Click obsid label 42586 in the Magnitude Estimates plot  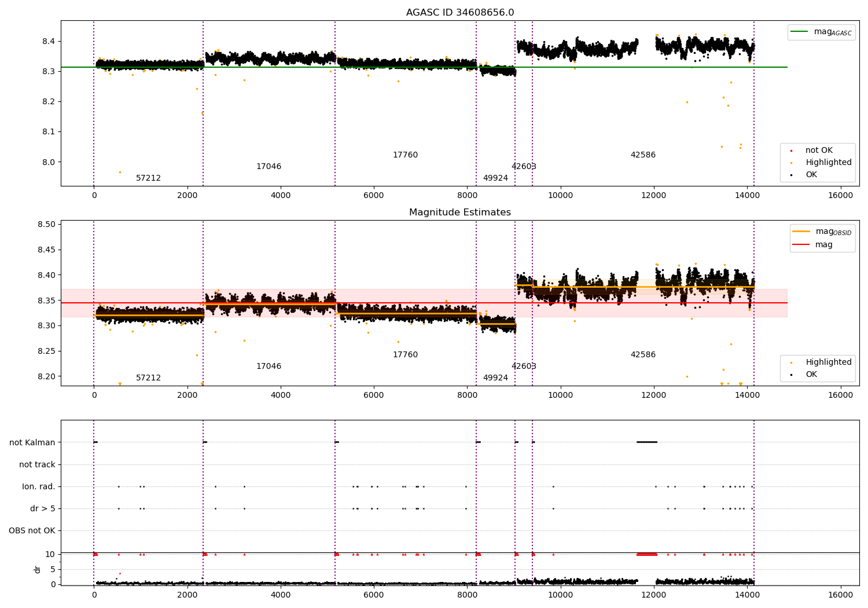tap(643, 355)
